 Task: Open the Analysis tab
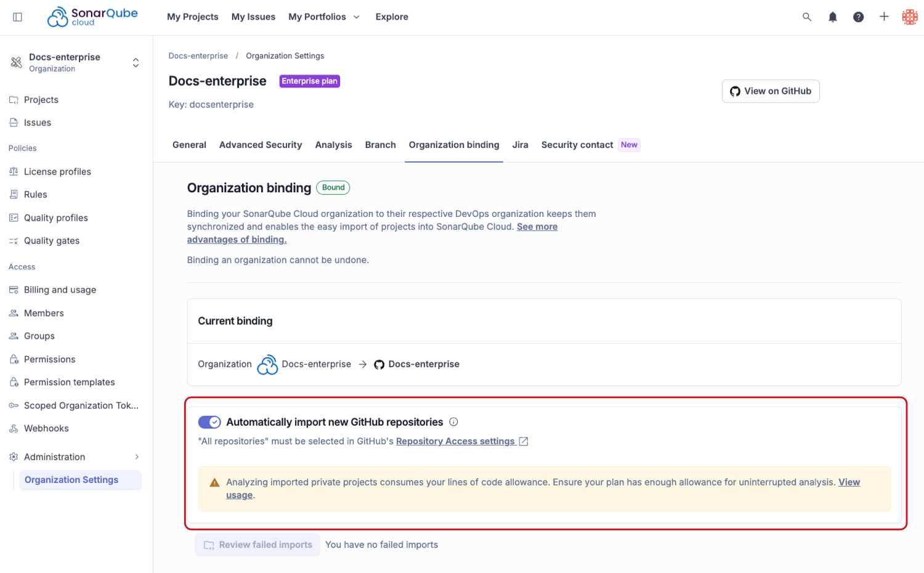333,145
